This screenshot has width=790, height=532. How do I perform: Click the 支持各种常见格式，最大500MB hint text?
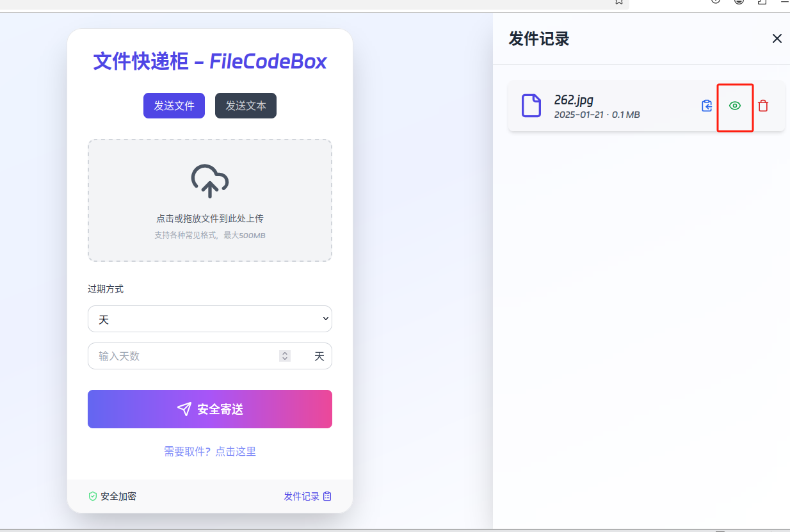point(210,236)
